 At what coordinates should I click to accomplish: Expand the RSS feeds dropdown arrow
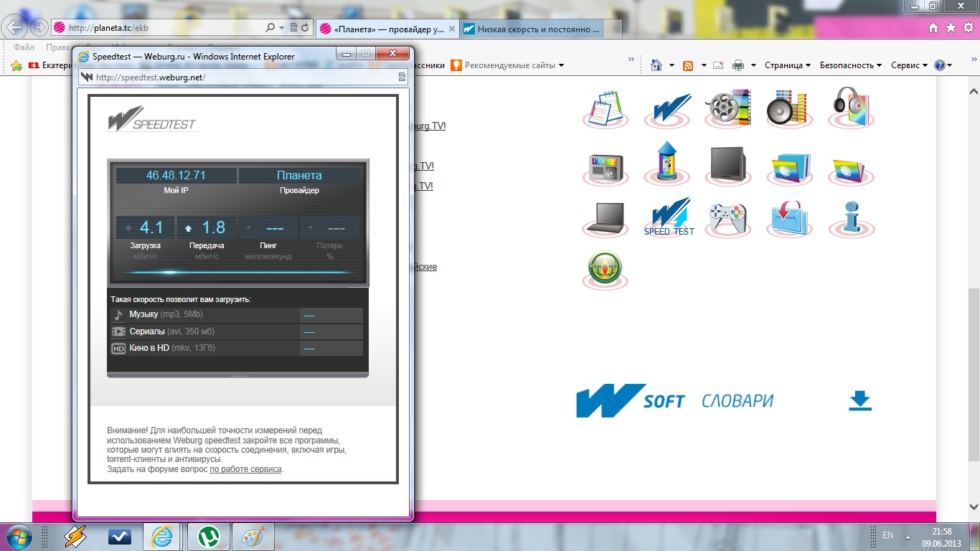[703, 65]
